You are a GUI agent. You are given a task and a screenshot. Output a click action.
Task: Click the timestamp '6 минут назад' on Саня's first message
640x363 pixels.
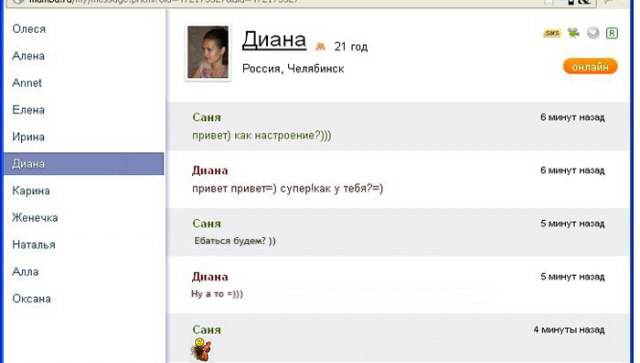(572, 118)
